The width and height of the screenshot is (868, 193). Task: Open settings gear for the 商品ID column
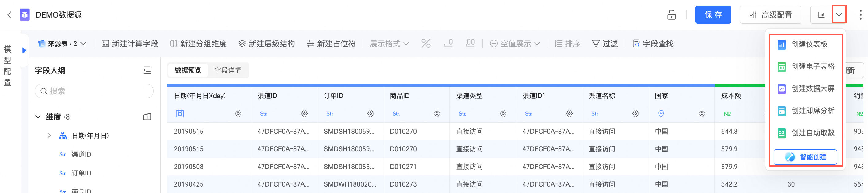pyautogui.click(x=437, y=114)
